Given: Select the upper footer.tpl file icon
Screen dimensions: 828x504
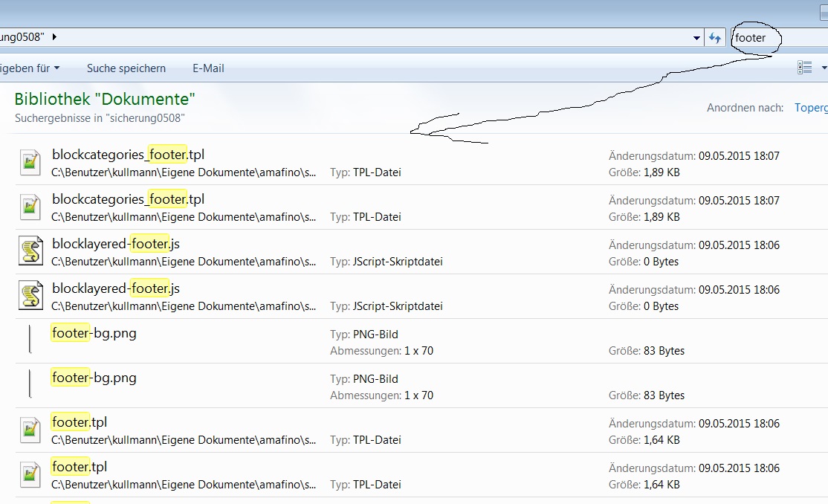Looking at the screenshot, I should coord(30,430).
